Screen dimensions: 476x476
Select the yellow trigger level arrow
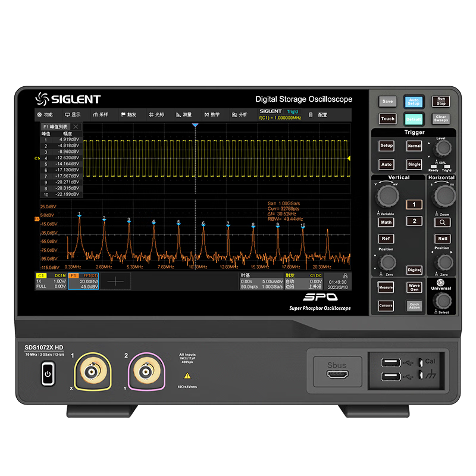[x=349, y=158]
